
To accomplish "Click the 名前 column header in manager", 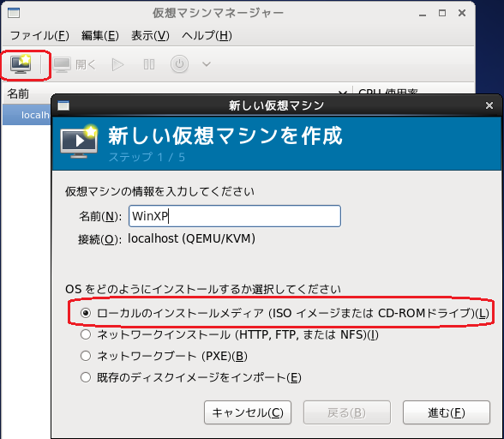I will click(18, 94).
